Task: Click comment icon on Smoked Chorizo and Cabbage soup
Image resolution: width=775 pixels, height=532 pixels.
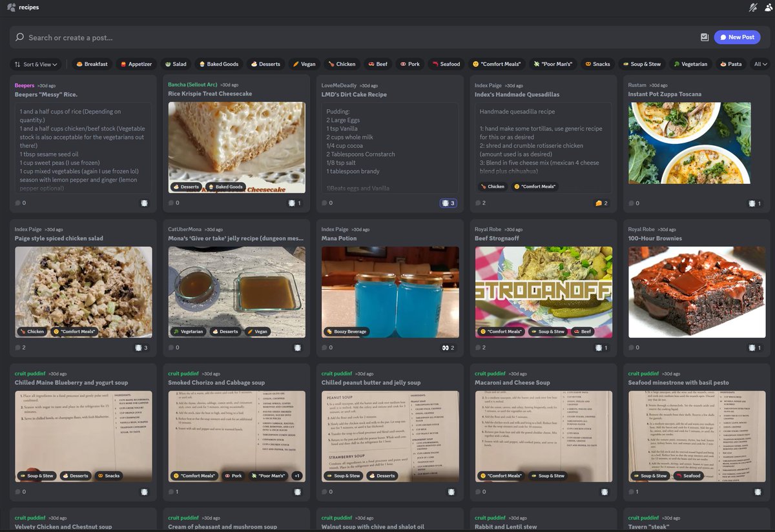Action: point(171,491)
